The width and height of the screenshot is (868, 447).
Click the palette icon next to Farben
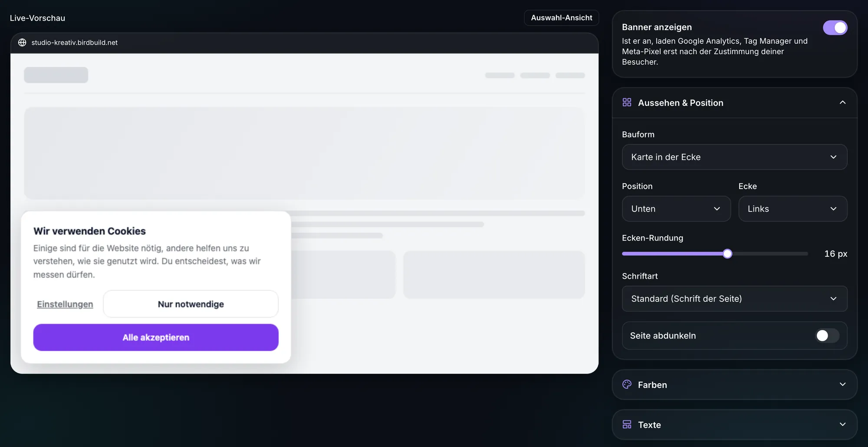(627, 385)
